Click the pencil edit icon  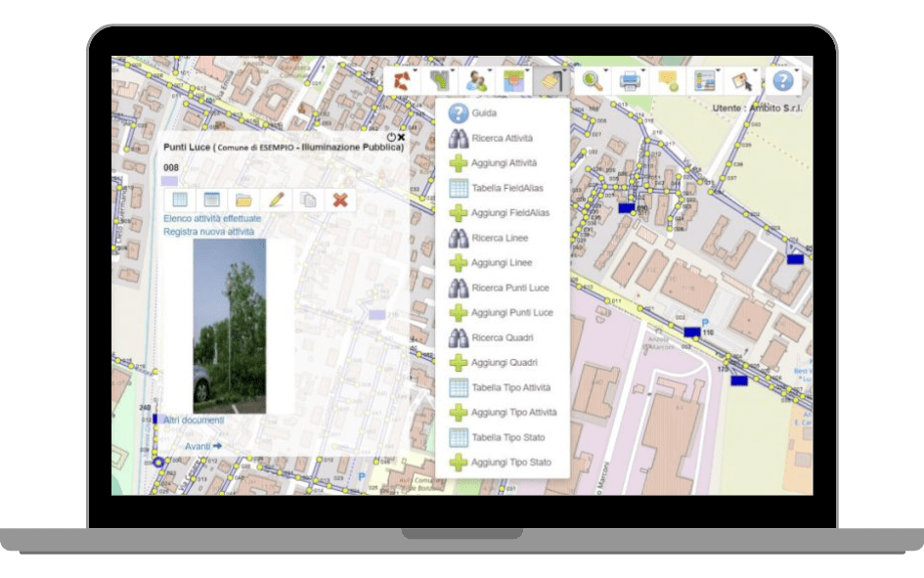pyautogui.click(x=276, y=200)
